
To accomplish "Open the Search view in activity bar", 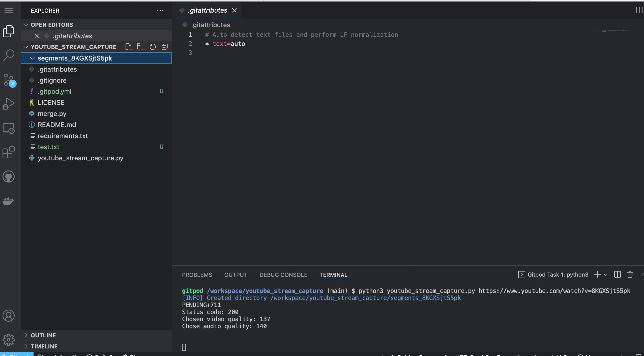I will coord(9,55).
